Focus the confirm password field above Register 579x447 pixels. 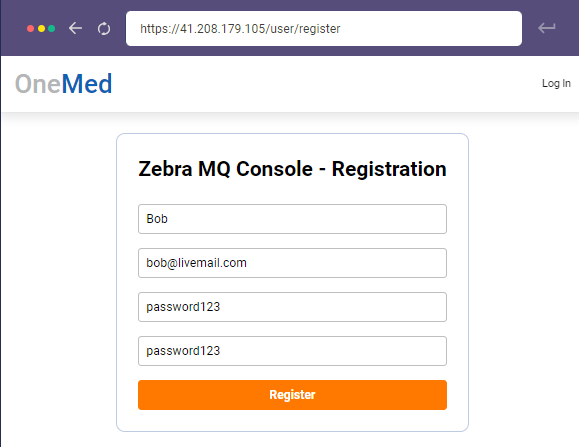pos(292,351)
